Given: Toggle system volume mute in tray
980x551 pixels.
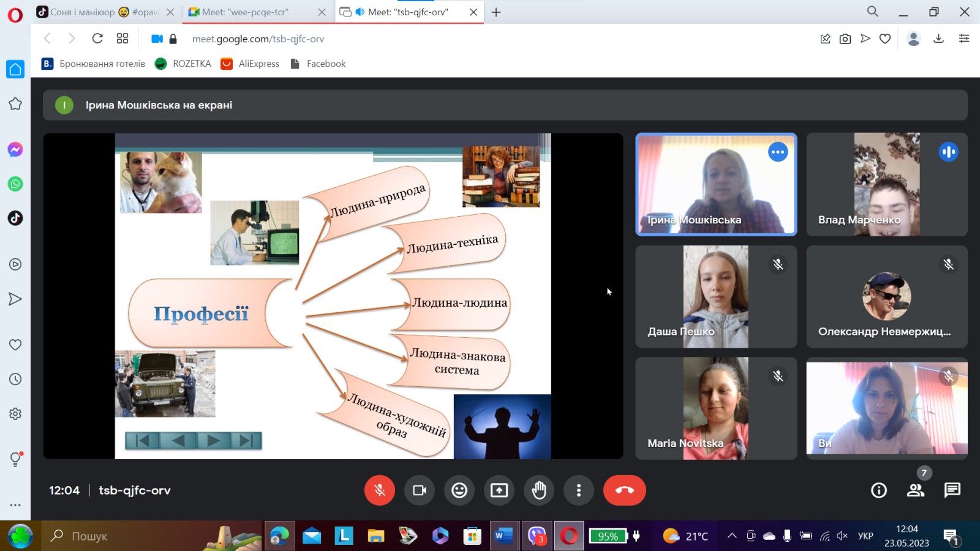Looking at the screenshot, I should [x=842, y=536].
